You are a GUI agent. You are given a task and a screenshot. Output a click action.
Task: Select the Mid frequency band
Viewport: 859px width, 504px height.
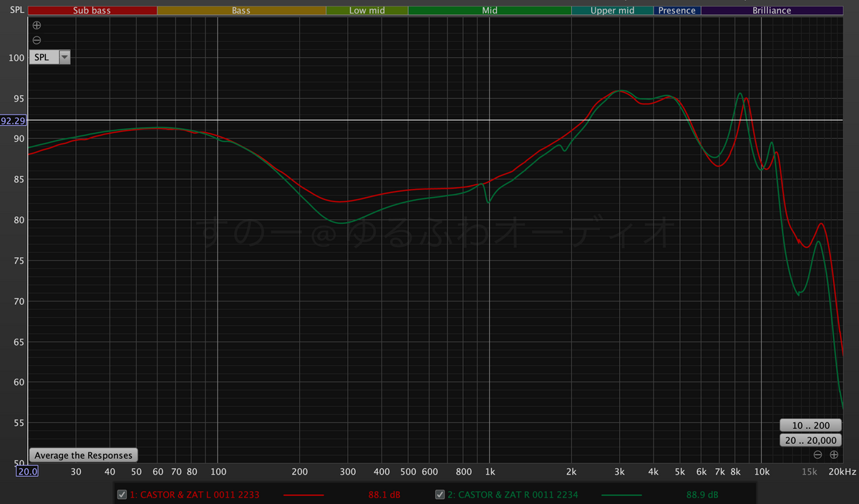click(490, 11)
